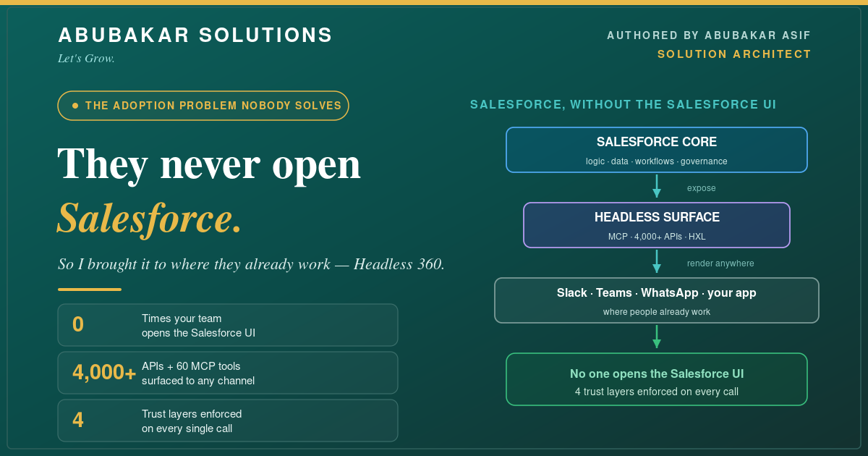This screenshot has width=868, height=456.
Task: Open the HEADLESS SURFACE box title
Action: tap(657, 217)
